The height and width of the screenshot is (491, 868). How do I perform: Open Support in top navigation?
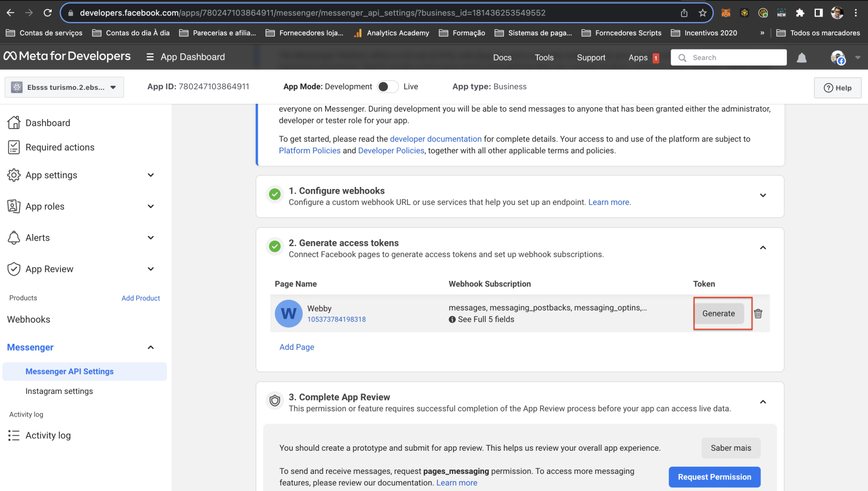591,58
